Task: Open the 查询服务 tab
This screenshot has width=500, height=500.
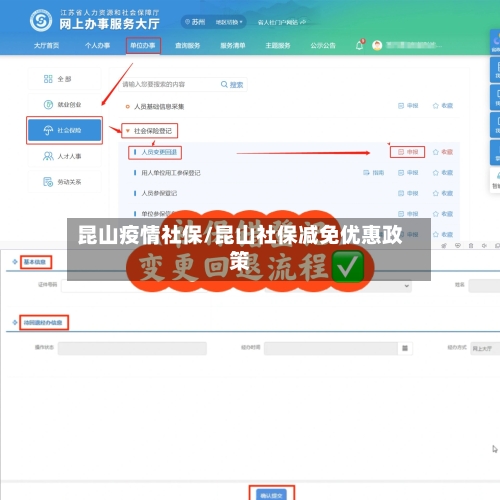Action: 188,45
